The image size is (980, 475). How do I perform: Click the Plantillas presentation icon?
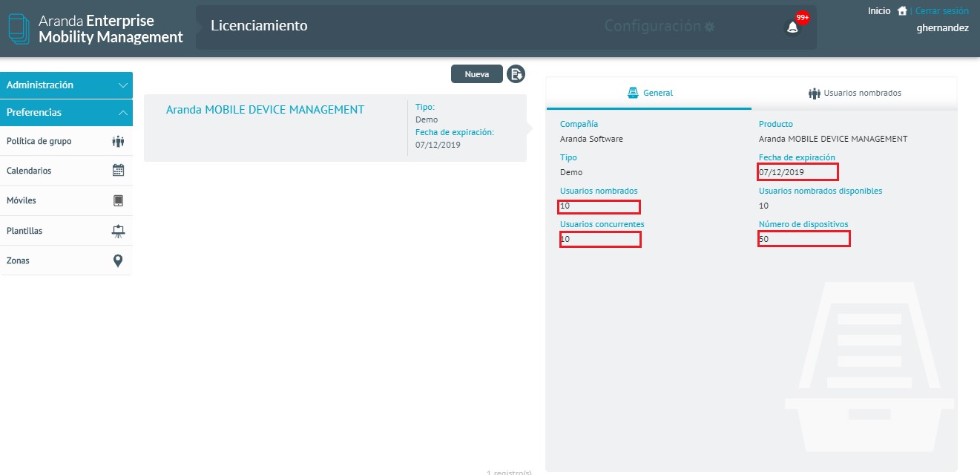tap(118, 231)
